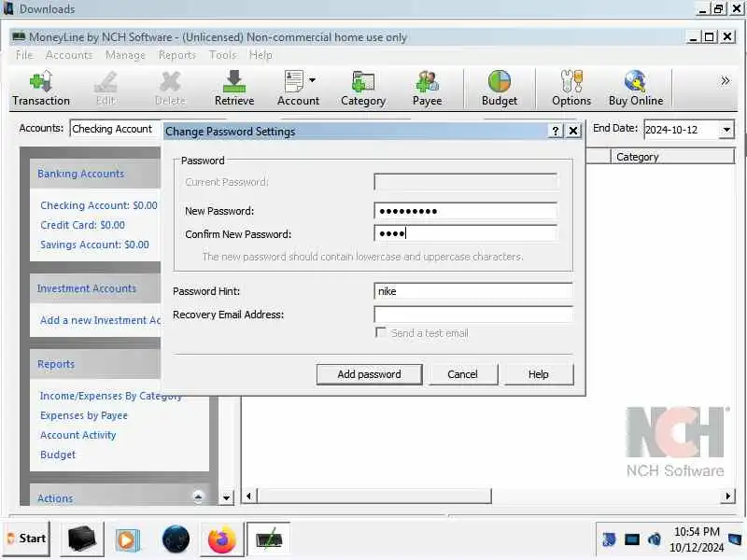Click Add a new Investment Account link
Image resolution: width=747 pixels, height=560 pixels.
tap(100, 320)
